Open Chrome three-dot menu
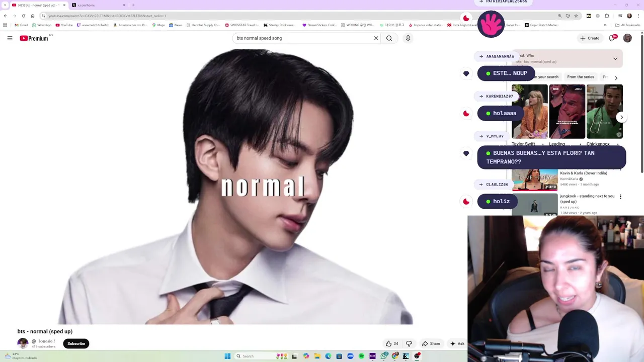This screenshot has height=362, width=644. coord(638,16)
